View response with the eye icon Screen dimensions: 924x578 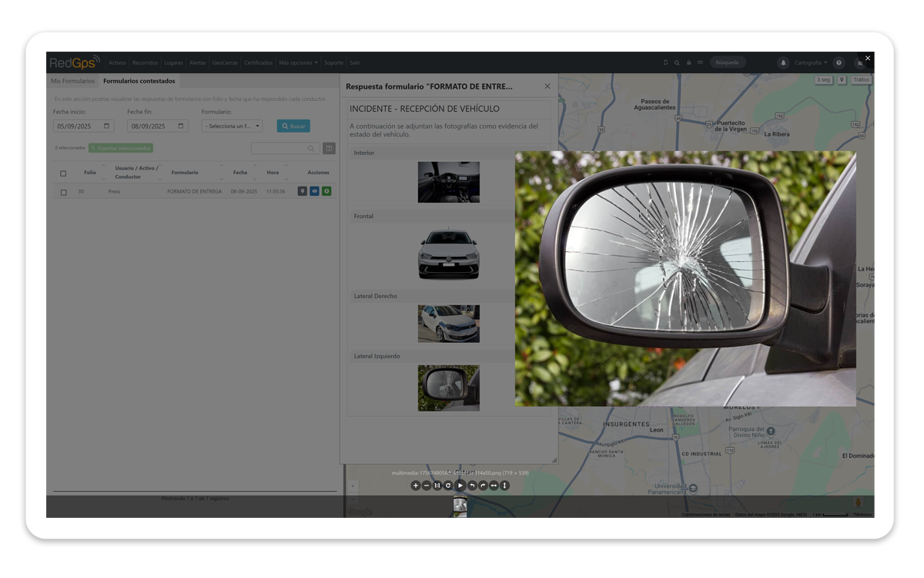tap(314, 191)
